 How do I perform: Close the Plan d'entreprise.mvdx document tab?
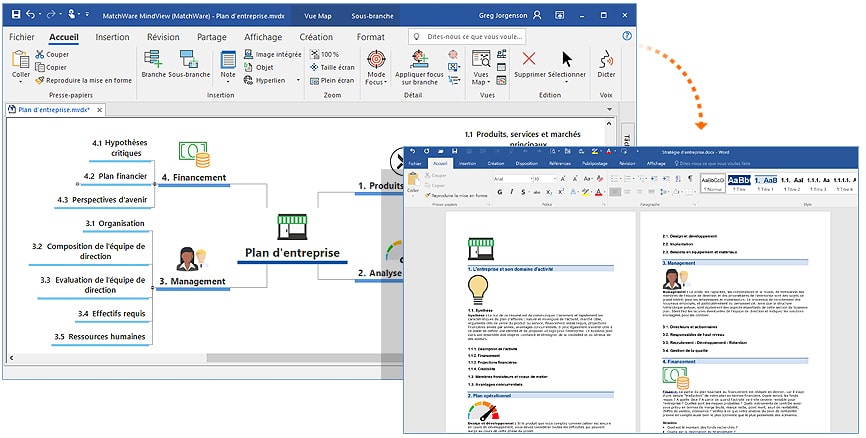point(99,110)
